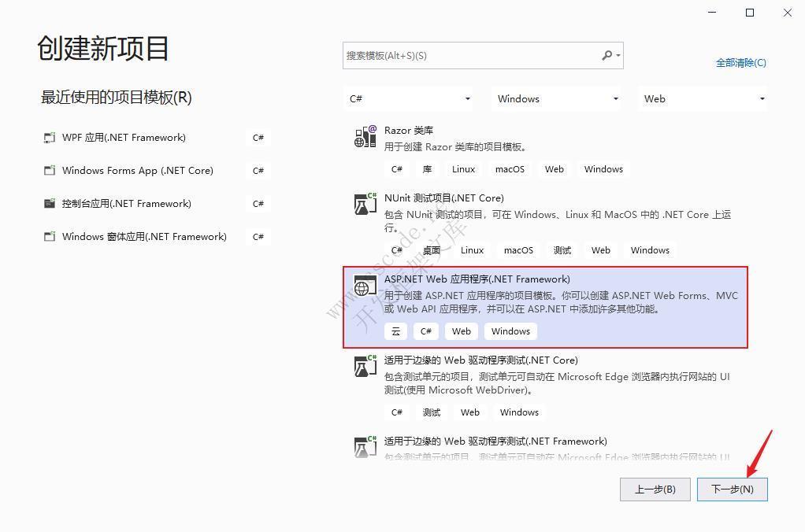The height and width of the screenshot is (532, 805).
Task: Select the 云 tag on ASP.NET Web 应用程序
Action: 395,331
